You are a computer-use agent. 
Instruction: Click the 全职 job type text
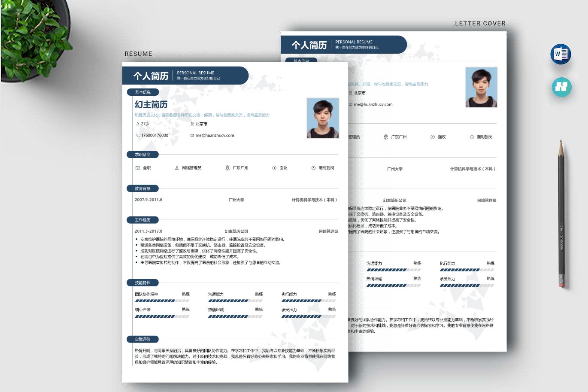tap(147, 168)
